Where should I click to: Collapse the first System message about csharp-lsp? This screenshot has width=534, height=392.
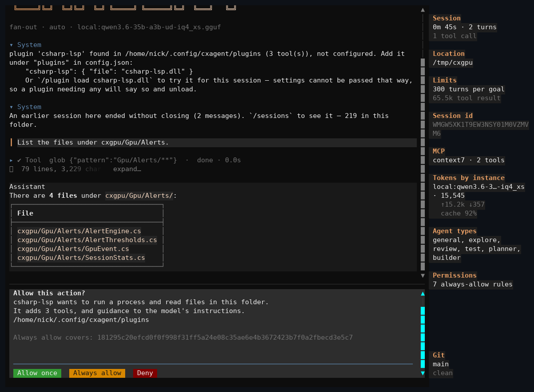coord(12,45)
